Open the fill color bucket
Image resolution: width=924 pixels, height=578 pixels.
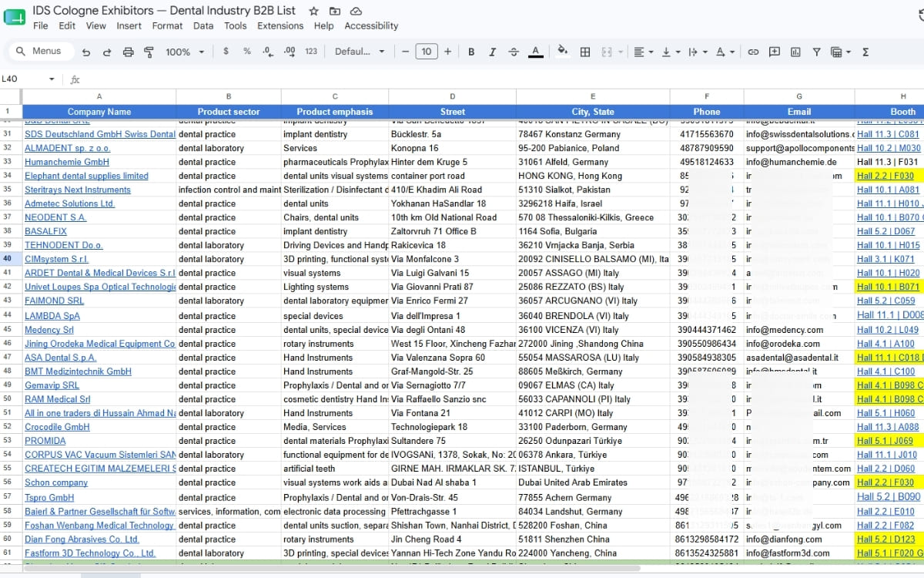563,52
